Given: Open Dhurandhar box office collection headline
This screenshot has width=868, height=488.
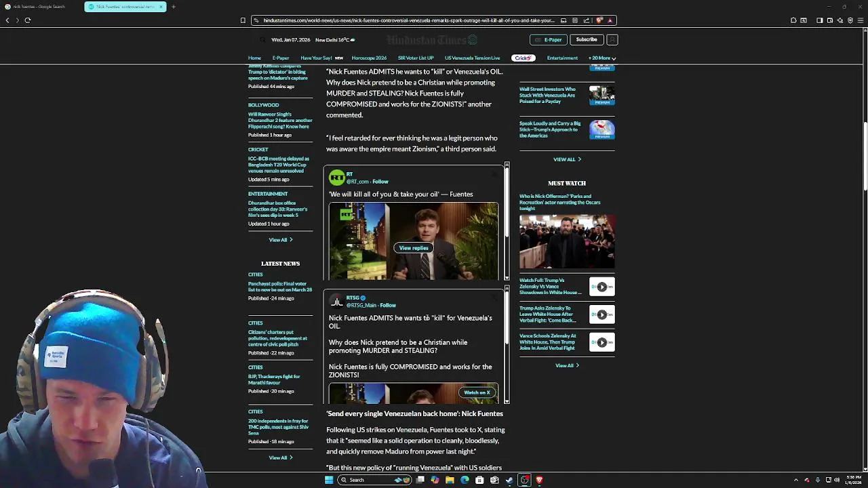Looking at the screenshot, I should [278, 209].
